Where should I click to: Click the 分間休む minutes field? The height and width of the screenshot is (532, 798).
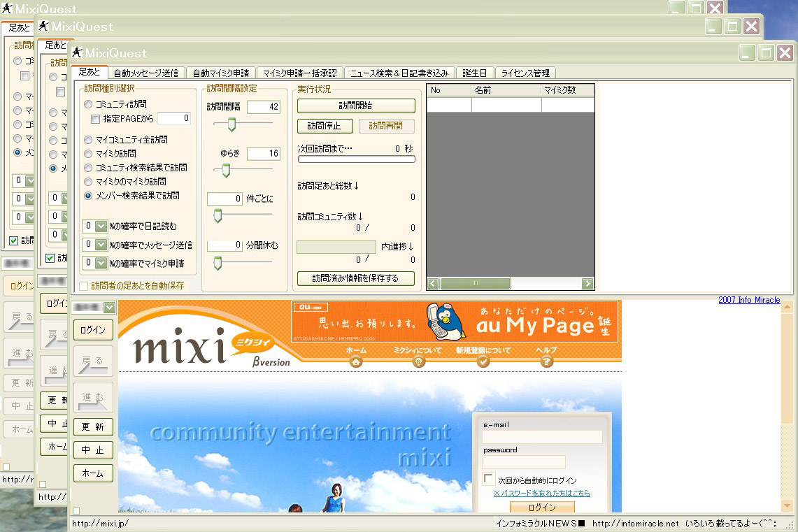pos(225,245)
